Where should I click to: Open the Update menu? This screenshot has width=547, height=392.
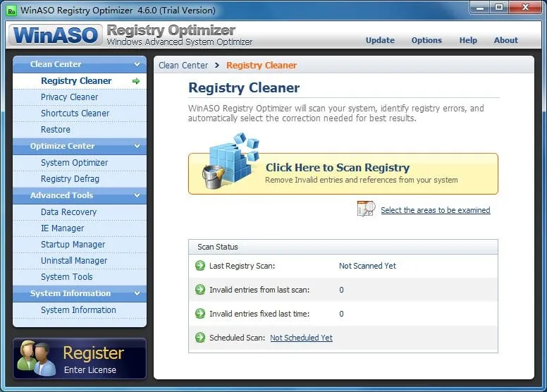pyautogui.click(x=380, y=40)
